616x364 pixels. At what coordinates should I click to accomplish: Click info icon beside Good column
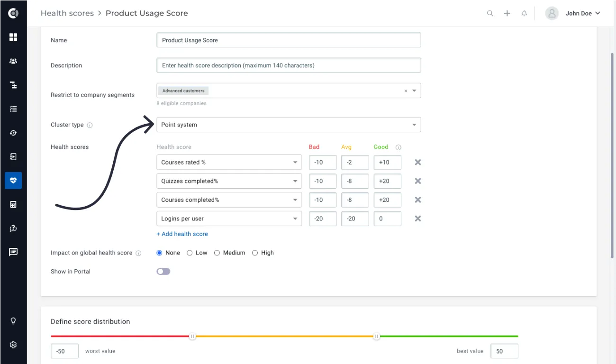tap(399, 147)
